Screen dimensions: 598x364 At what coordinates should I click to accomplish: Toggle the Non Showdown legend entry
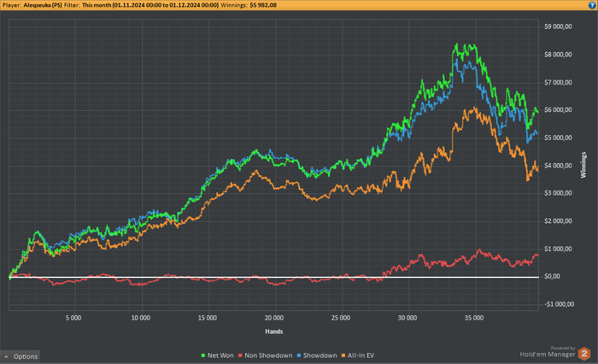pyautogui.click(x=265, y=355)
